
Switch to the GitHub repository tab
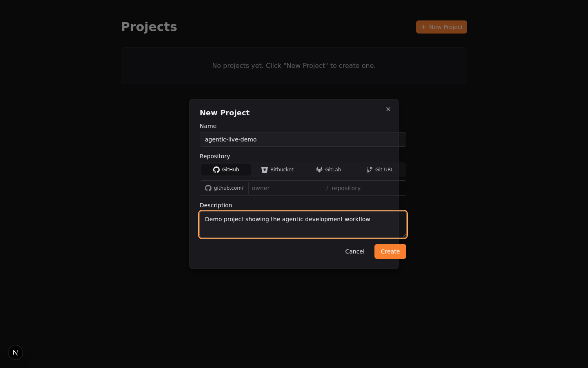coord(226,170)
